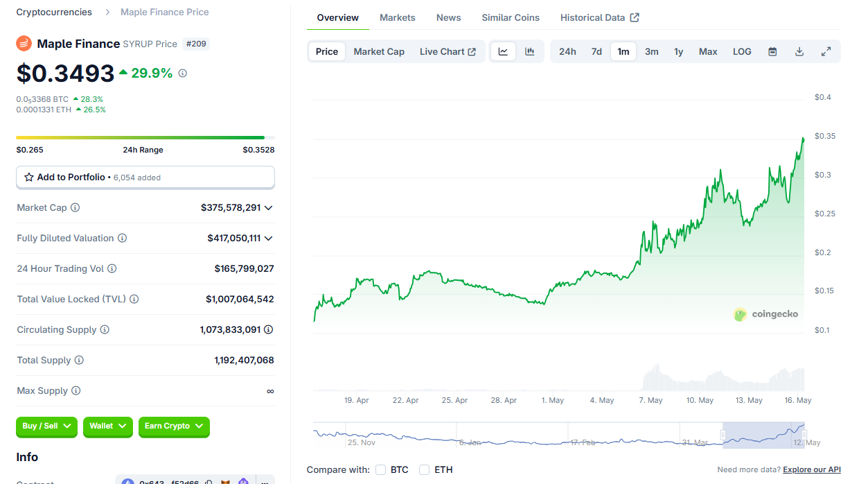
Task: Set the chart range to 7d
Action: tap(596, 51)
